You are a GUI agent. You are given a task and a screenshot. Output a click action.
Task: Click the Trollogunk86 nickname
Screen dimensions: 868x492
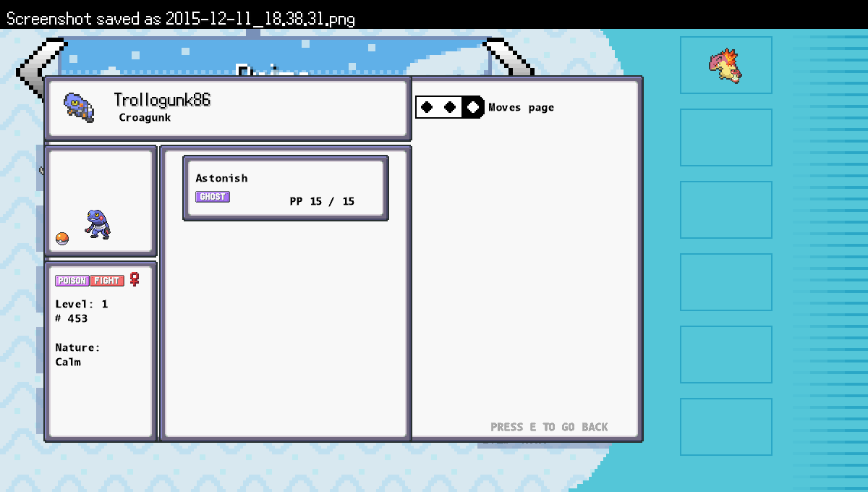click(x=162, y=100)
